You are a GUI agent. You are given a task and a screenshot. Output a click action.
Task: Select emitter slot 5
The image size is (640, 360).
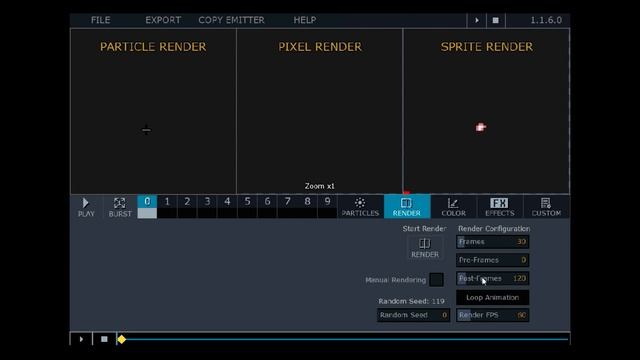pyautogui.click(x=247, y=207)
